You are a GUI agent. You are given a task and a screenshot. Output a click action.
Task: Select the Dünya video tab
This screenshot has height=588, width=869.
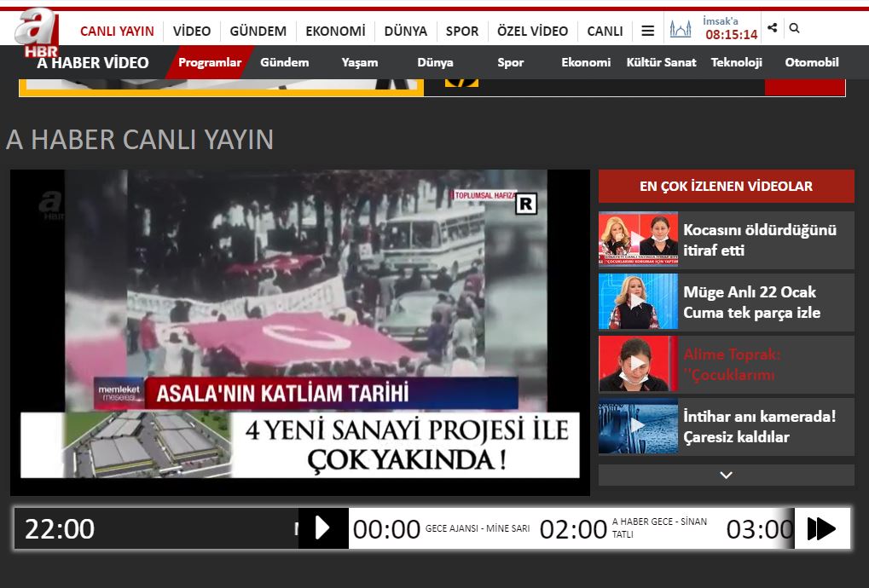(x=435, y=62)
